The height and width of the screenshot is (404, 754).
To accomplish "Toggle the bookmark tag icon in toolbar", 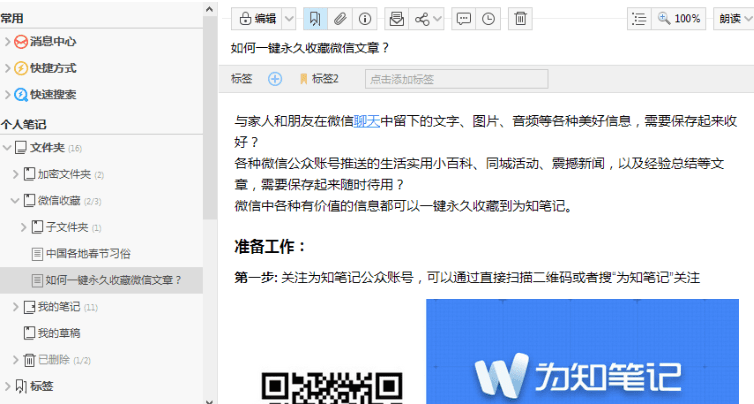I will (x=315, y=19).
